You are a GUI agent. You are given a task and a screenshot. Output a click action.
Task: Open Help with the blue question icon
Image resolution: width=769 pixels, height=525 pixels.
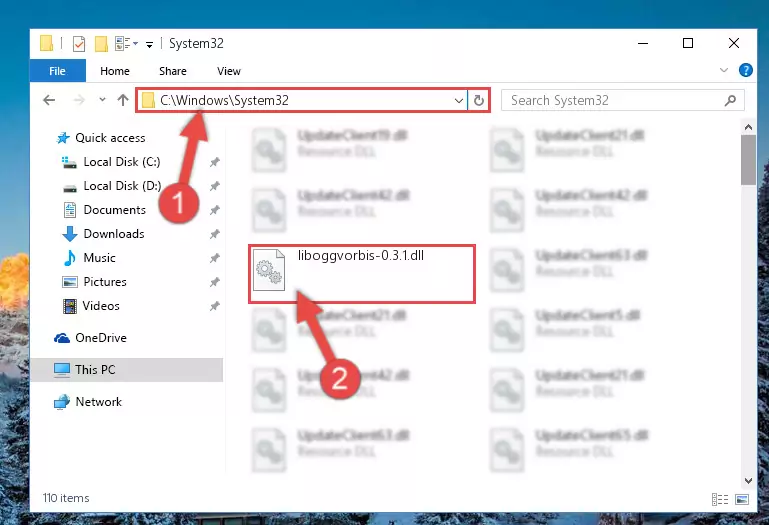click(745, 71)
